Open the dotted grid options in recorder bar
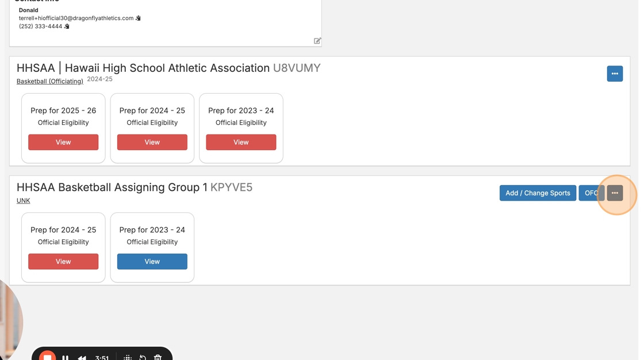The width and height of the screenshot is (644, 360). 128,357
